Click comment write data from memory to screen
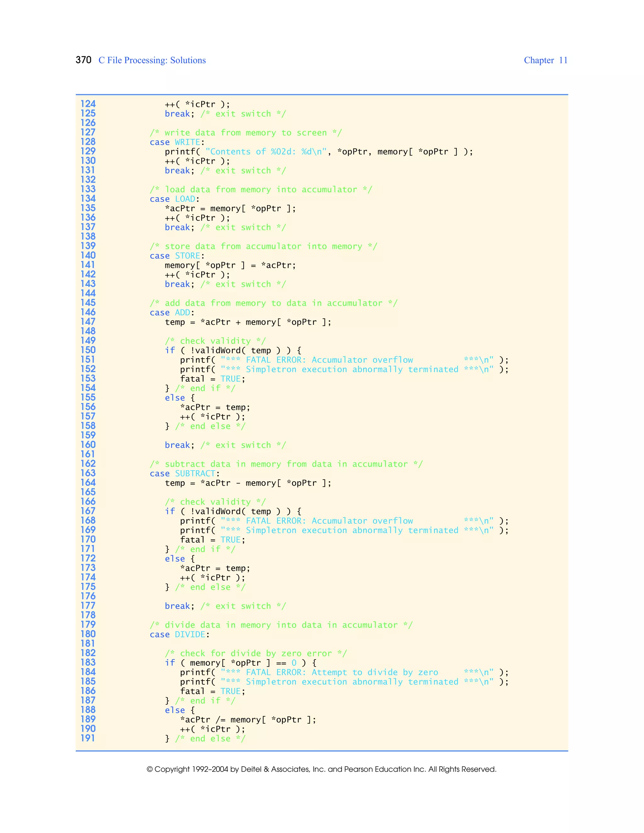This screenshot has width=644, height=833. tap(246, 133)
